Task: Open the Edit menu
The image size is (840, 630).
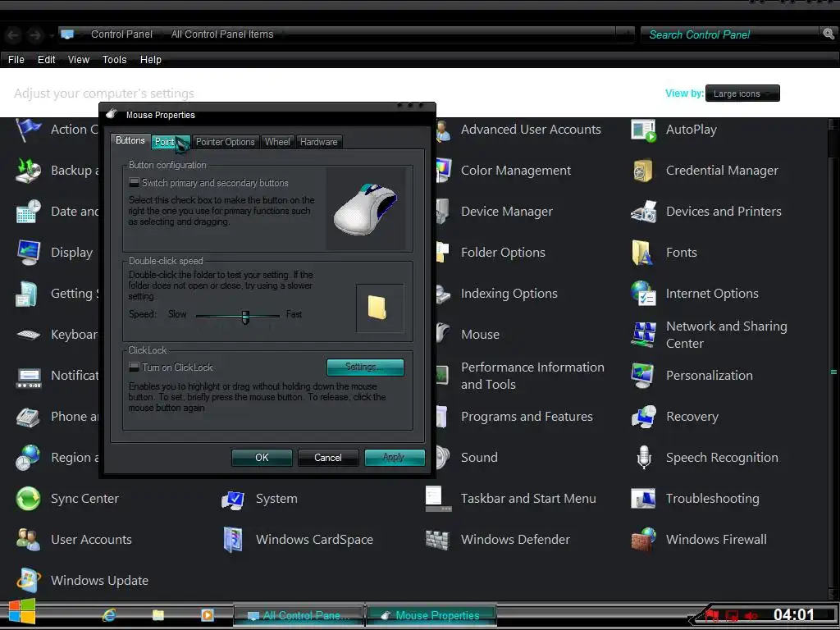Action: 46,59
